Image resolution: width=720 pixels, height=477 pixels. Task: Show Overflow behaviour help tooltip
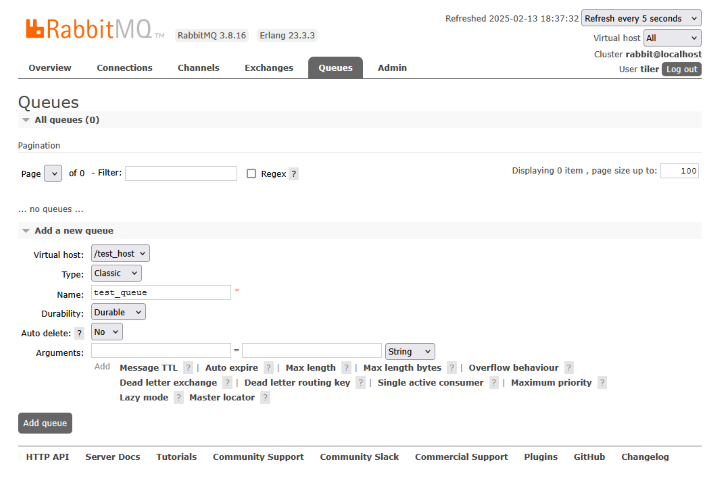click(569, 368)
